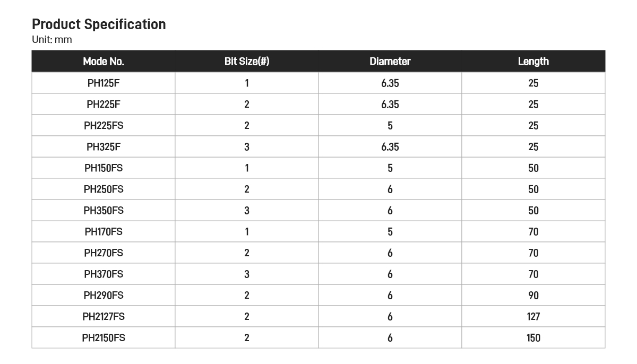The image size is (637, 364).
Task: Select the 127 length value
Action: [x=533, y=317]
